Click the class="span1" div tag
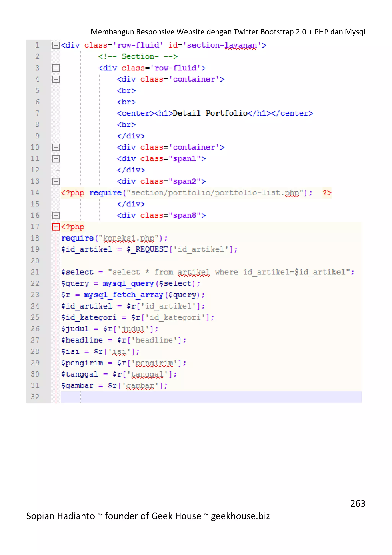Viewport: 392px width, 555px height. click(x=161, y=158)
